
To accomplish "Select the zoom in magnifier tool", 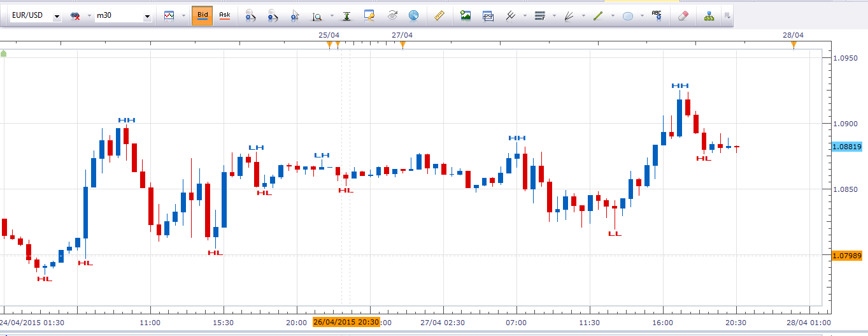I will click(250, 15).
